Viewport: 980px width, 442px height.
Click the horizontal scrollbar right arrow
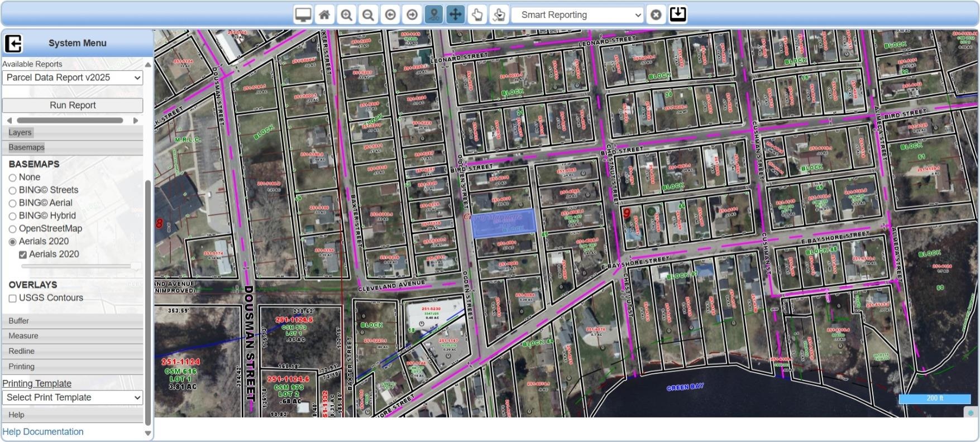tap(136, 121)
